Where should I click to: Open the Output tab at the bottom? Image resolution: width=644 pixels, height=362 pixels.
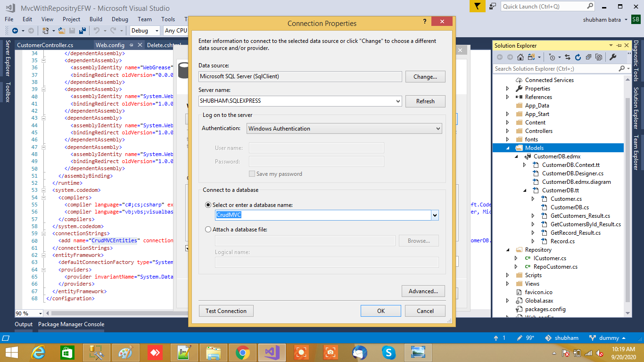[24, 324]
